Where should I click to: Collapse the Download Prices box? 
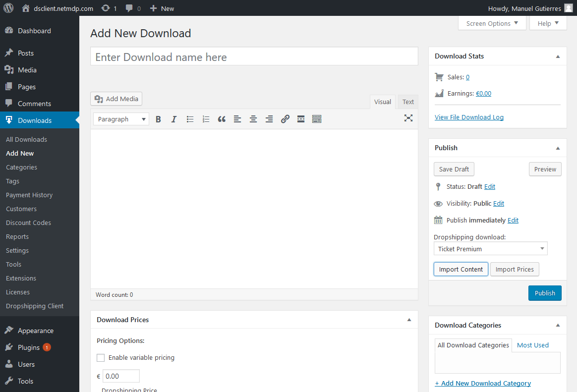click(x=409, y=320)
